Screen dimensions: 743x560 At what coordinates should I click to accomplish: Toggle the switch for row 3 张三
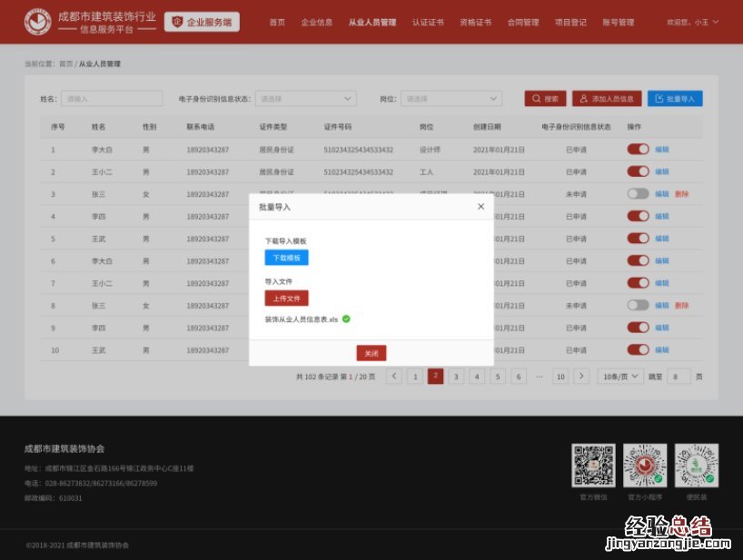point(638,193)
